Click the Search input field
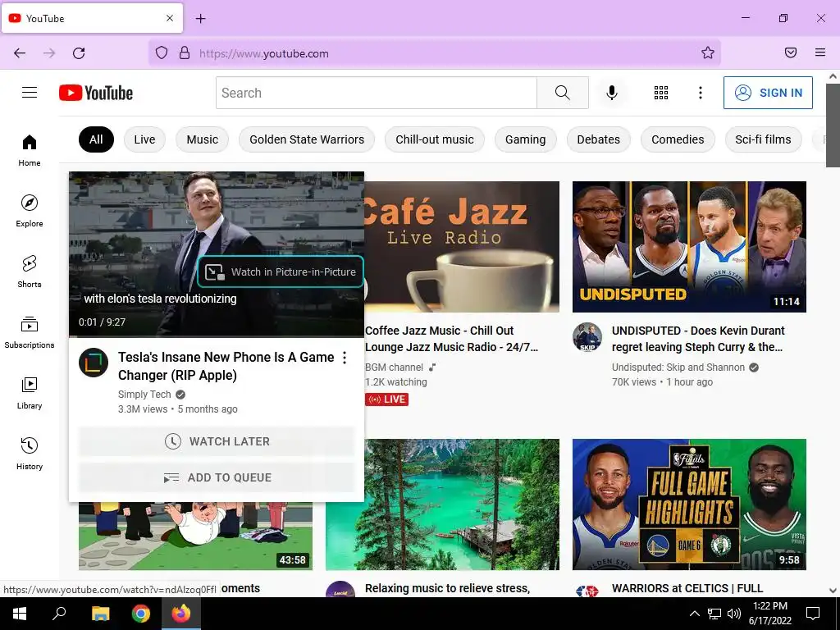Viewport: 840px width, 630px height. pos(377,93)
